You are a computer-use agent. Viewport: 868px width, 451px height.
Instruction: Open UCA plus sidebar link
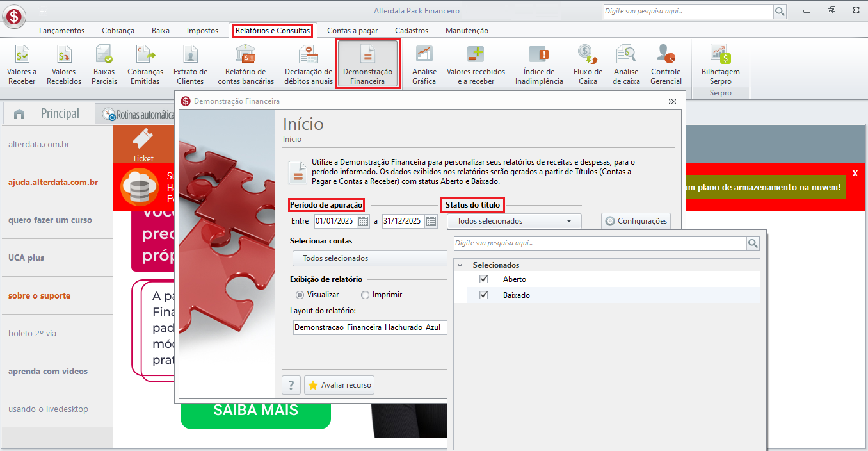56,258
